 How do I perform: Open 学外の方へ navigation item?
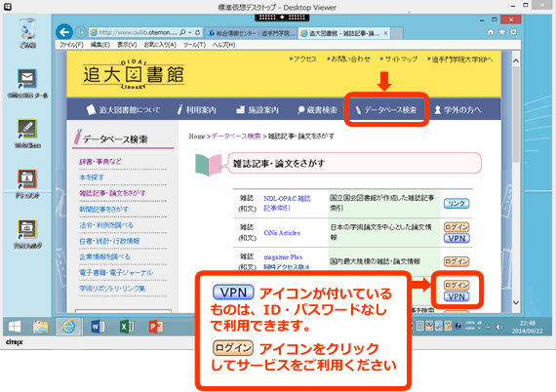[x=457, y=110]
